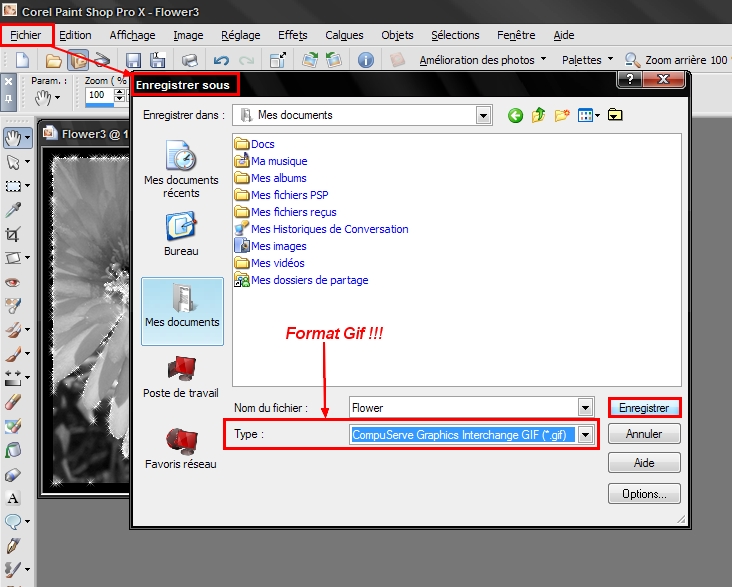The height and width of the screenshot is (587, 732).
Task: Select the Text tool
Action: pyautogui.click(x=13, y=498)
